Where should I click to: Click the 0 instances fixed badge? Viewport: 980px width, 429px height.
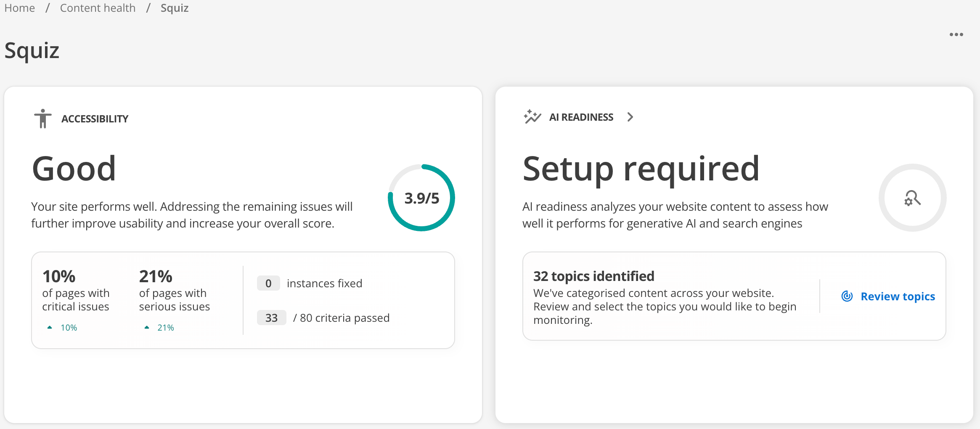[268, 283]
